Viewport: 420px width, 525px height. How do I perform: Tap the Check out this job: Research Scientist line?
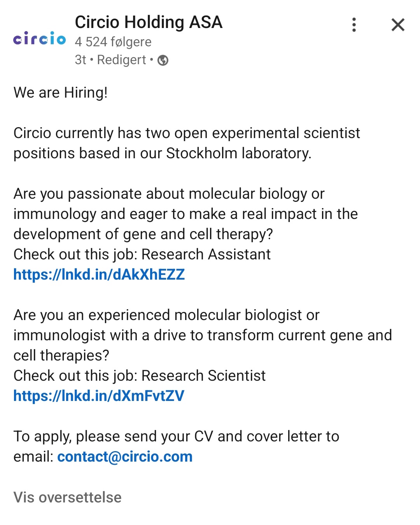click(x=140, y=376)
